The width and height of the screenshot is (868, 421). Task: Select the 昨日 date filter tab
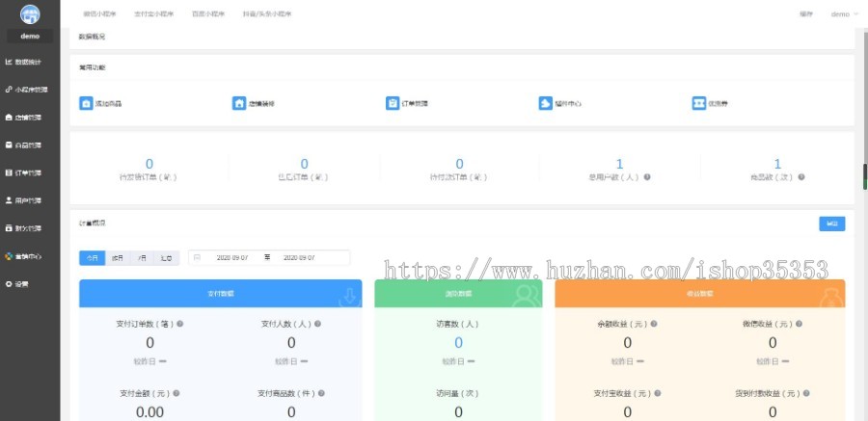pos(118,258)
